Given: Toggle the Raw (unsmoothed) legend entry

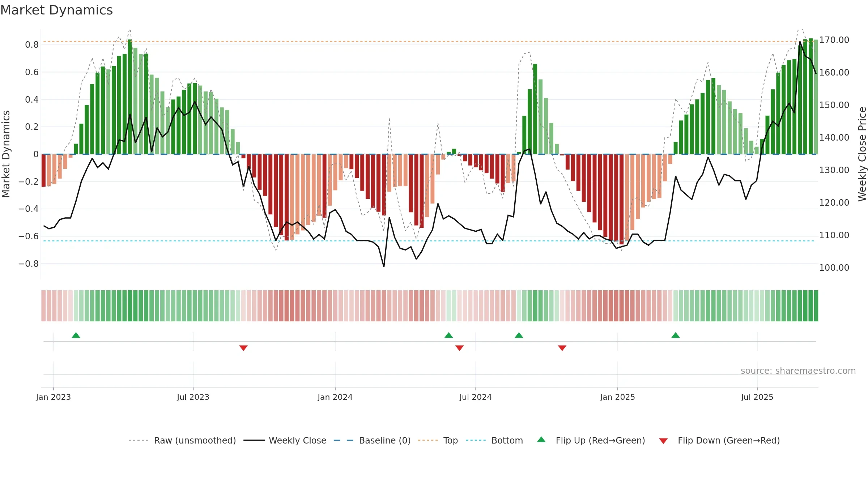Looking at the screenshot, I should (182, 440).
